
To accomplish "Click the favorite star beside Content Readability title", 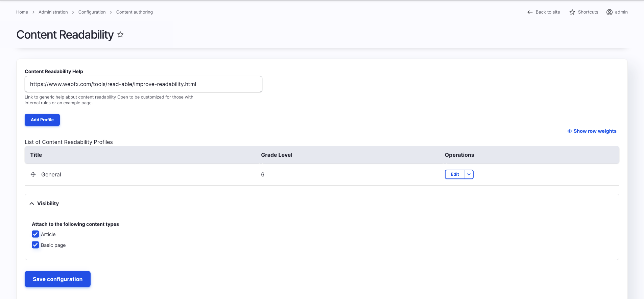I will pyautogui.click(x=120, y=35).
